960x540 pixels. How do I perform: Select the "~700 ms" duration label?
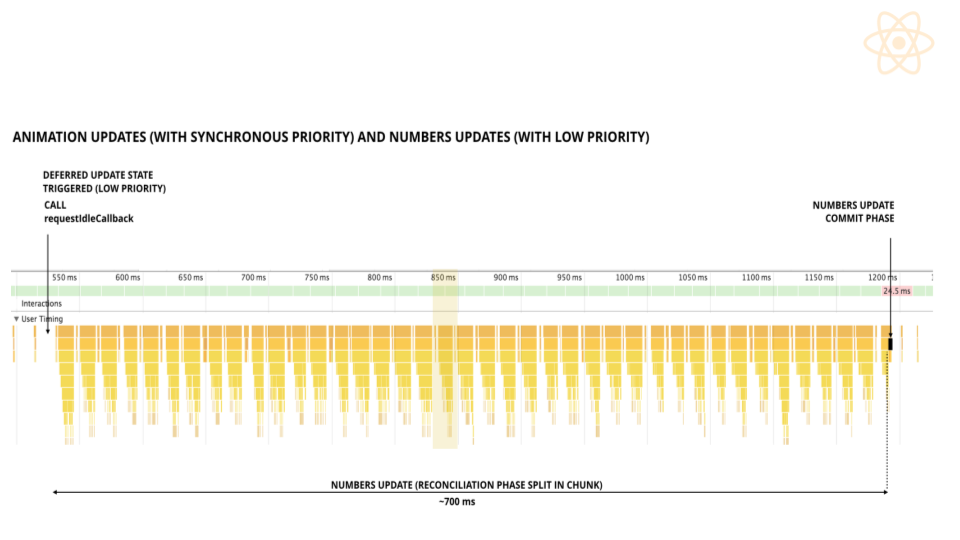click(x=456, y=502)
